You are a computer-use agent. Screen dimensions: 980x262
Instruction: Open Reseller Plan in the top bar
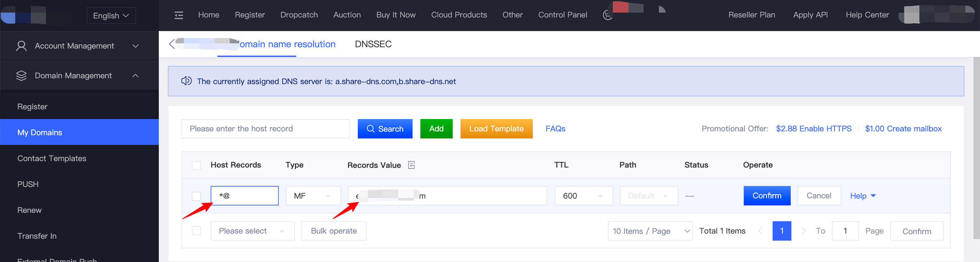tap(751, 15)
